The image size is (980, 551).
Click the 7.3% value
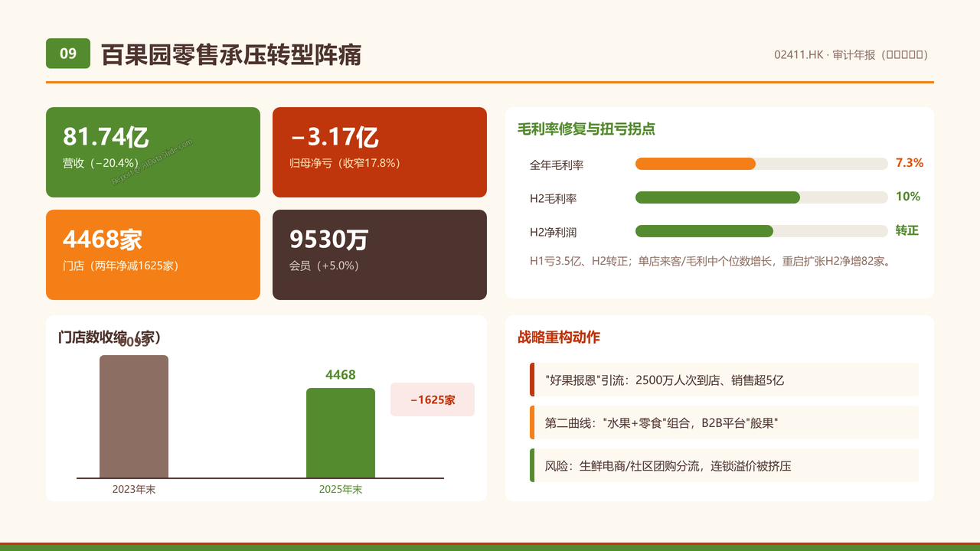point(910,163)
